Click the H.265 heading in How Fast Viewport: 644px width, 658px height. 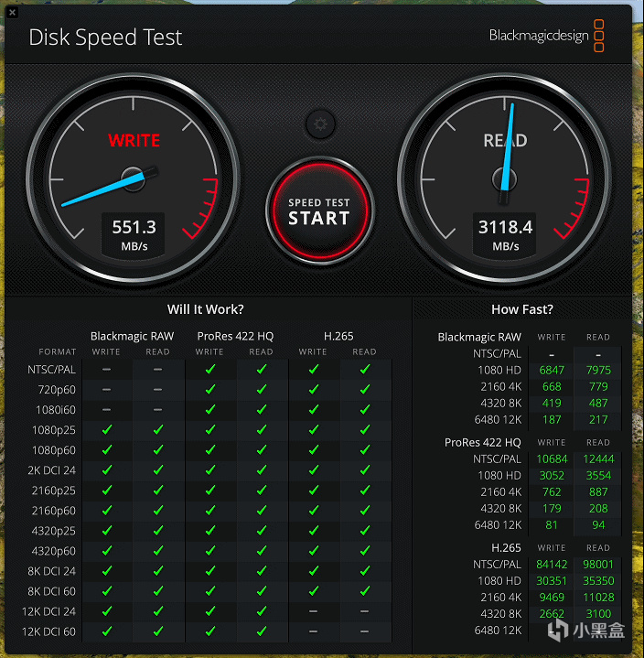click(x=506, y=548)
